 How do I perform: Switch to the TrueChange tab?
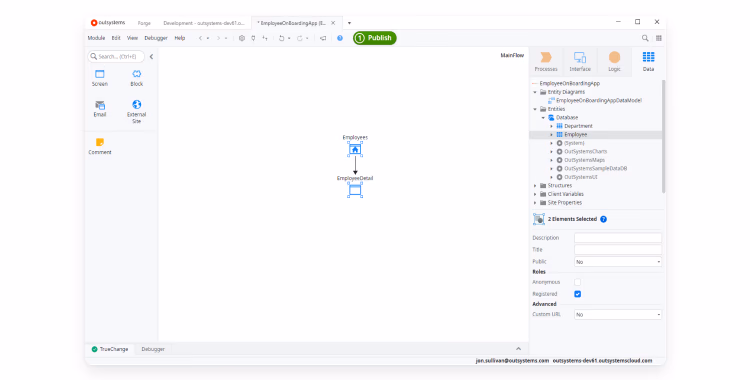110,349
